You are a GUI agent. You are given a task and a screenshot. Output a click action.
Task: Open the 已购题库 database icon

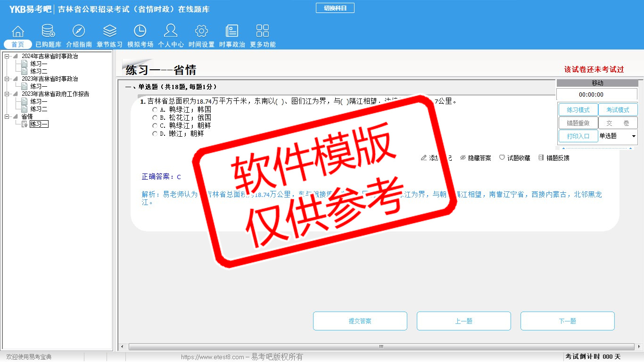[x=48, y=31]
